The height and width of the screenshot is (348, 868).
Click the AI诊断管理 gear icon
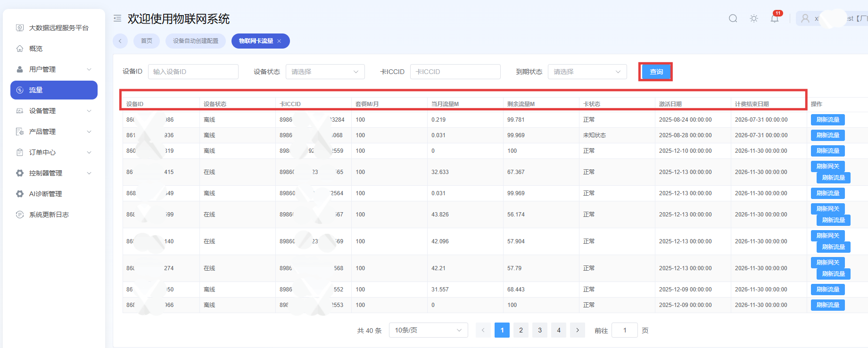point(20,194)
